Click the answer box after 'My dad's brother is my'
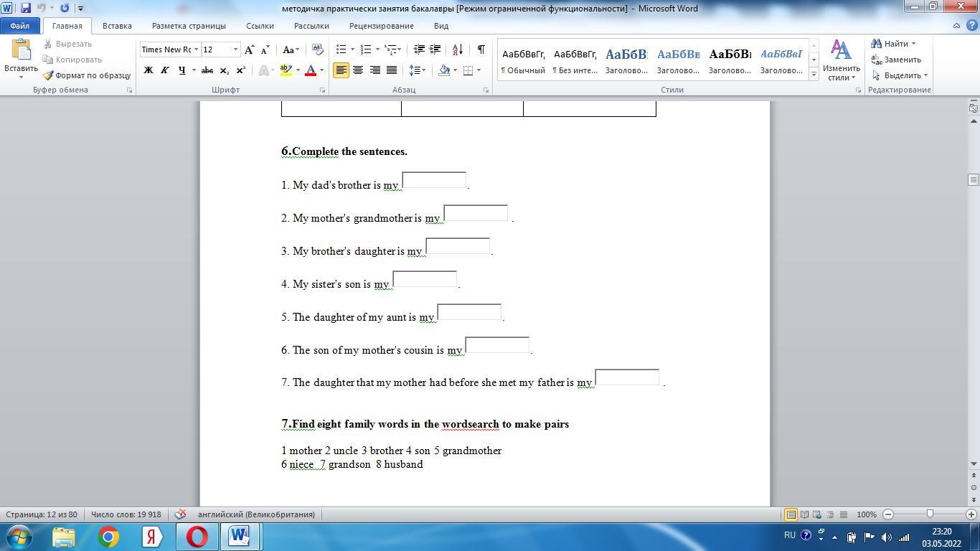980x551 pixels. click(434, 180)
